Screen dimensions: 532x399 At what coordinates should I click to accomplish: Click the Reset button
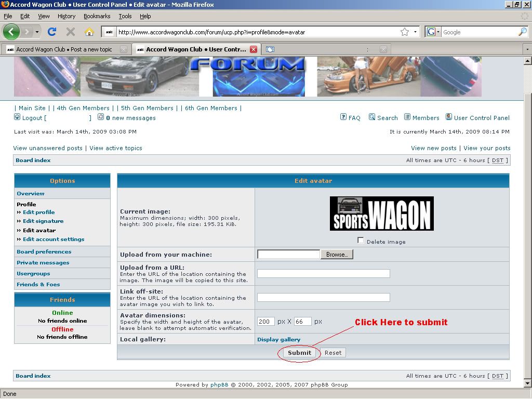tap(333, 353)
